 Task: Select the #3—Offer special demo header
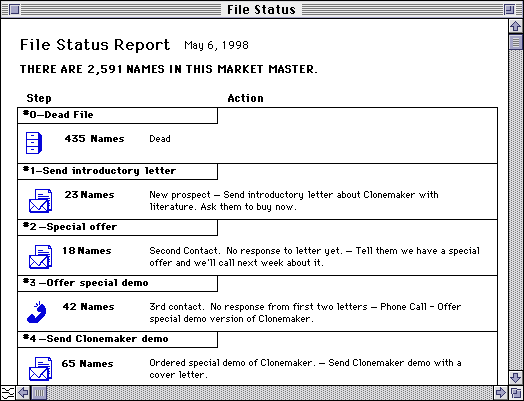coord(117,283)
